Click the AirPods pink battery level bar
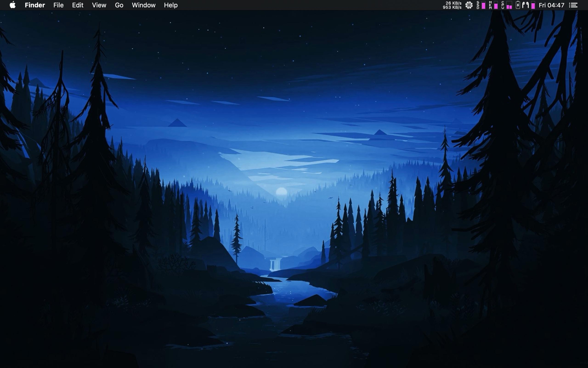 533,6
